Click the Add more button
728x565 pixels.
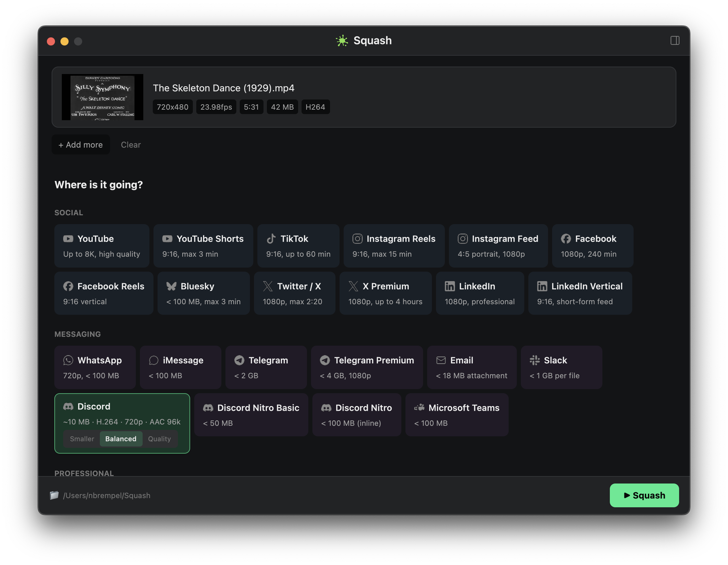tap(80, 145)
